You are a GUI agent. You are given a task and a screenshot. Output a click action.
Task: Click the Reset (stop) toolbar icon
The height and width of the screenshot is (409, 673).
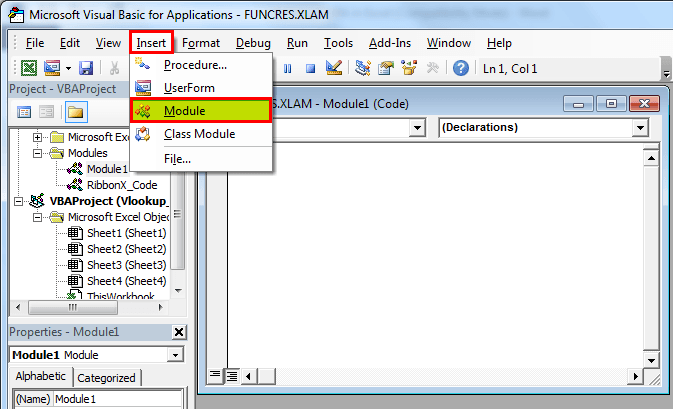click(x=310, y=68)
